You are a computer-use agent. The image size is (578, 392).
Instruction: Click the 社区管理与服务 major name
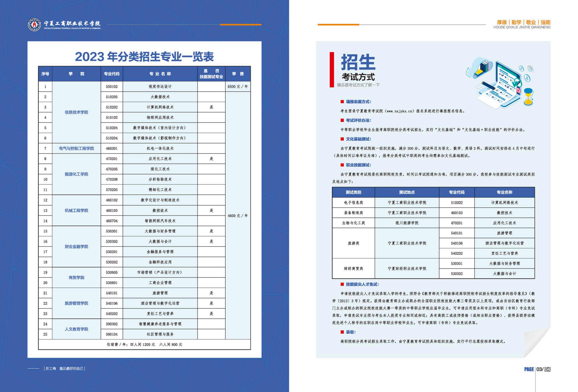click(x=160, y=334)
